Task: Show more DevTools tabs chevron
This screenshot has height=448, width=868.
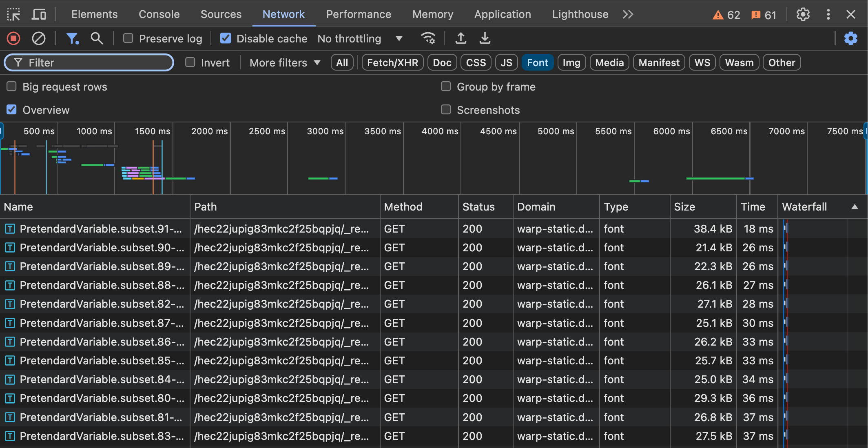Action: point(628,15)
